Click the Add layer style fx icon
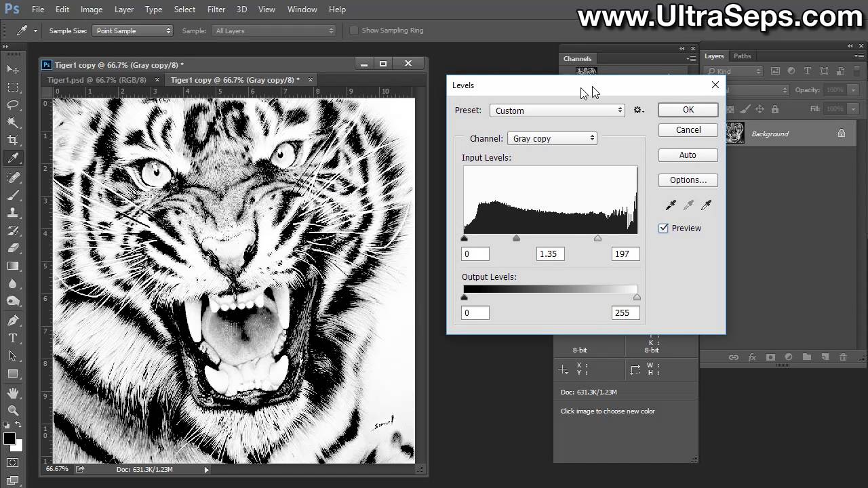The image size is (868, 488). pos(752,357)
